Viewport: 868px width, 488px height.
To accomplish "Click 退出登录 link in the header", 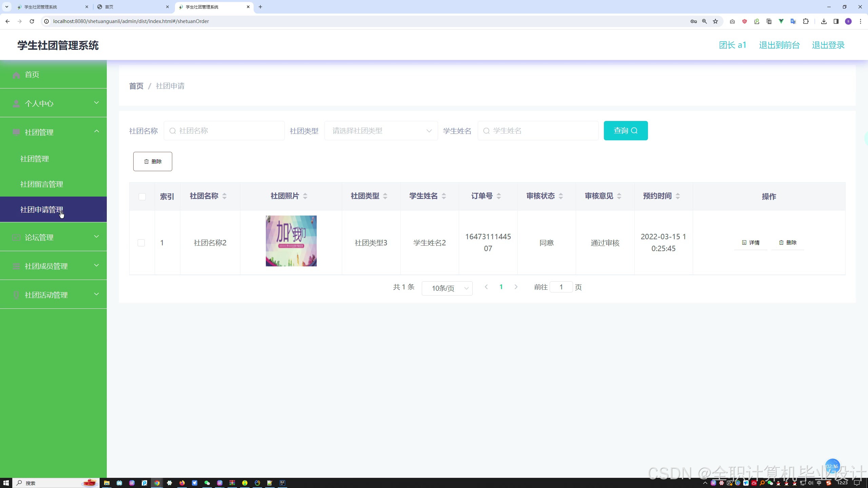I will point(828,45).
